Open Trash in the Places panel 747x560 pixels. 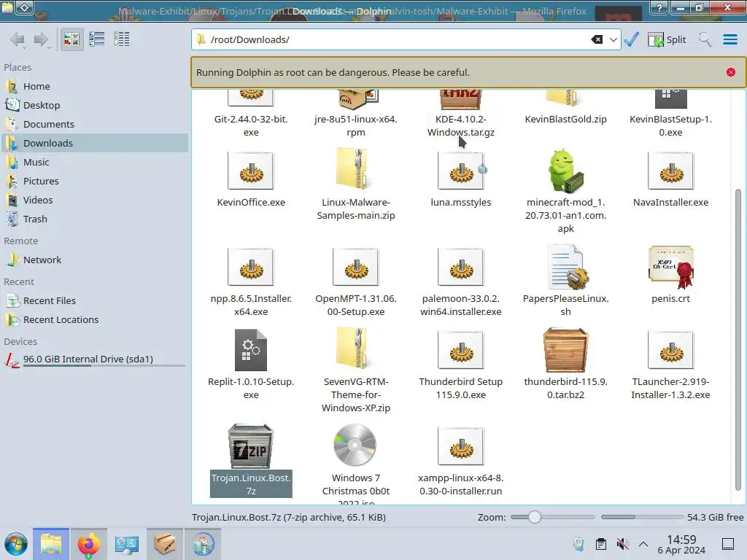tap(95, 219)
